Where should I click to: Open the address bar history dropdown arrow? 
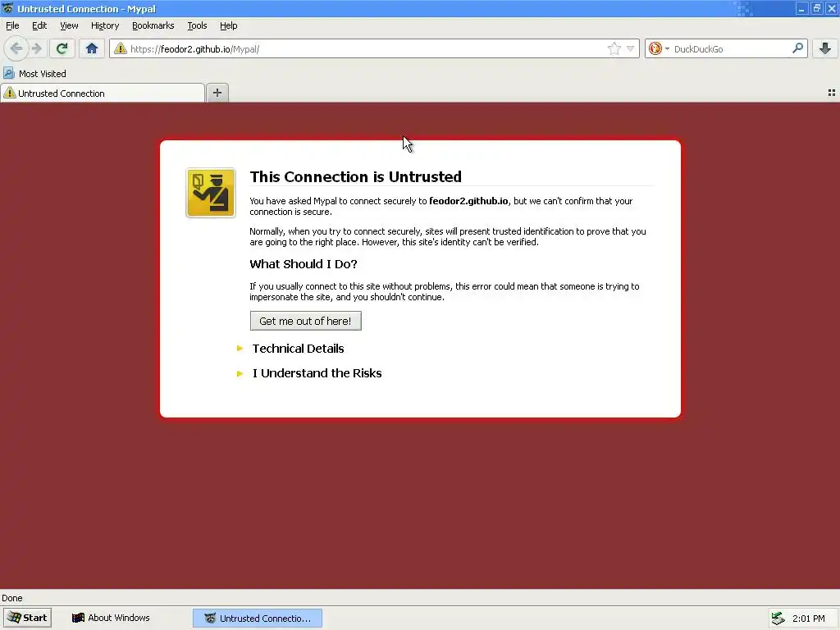tap(631, 48)
